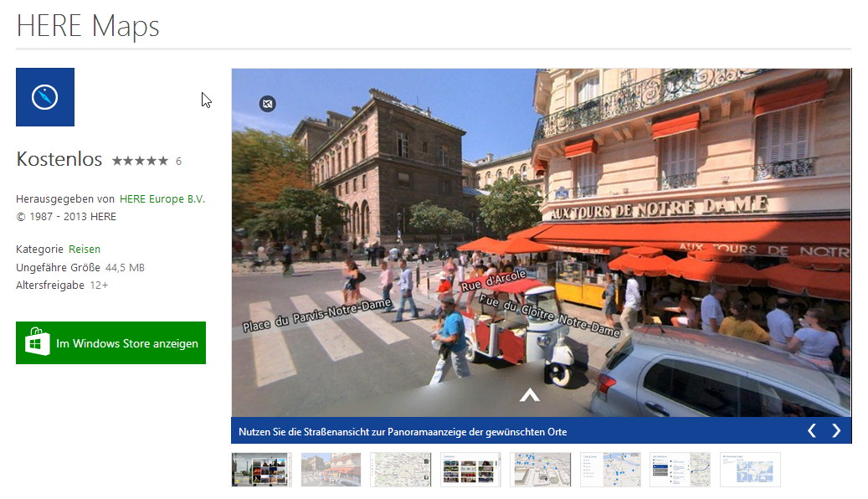Click the 'Kostenlos' price label

[59, 159]
